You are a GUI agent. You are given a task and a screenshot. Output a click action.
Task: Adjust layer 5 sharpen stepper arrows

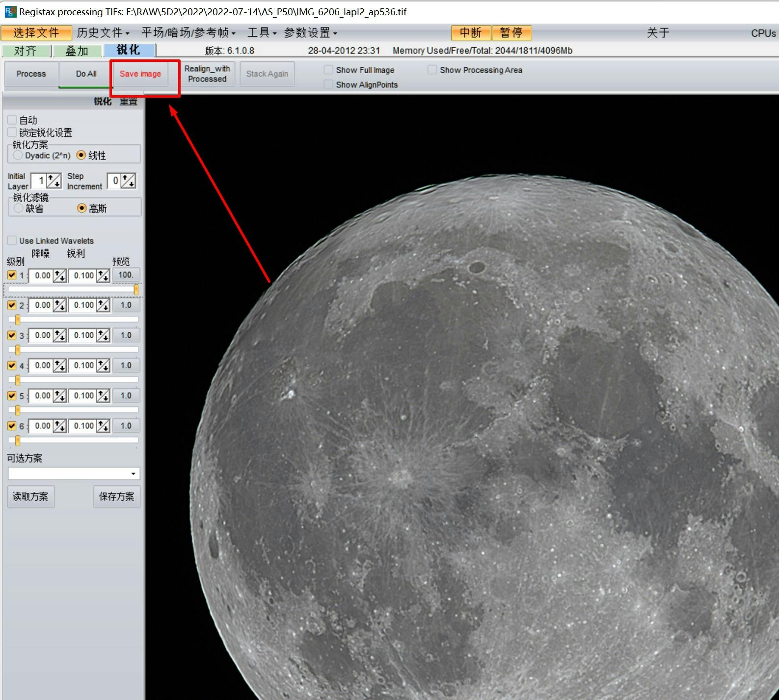[103, 396]
